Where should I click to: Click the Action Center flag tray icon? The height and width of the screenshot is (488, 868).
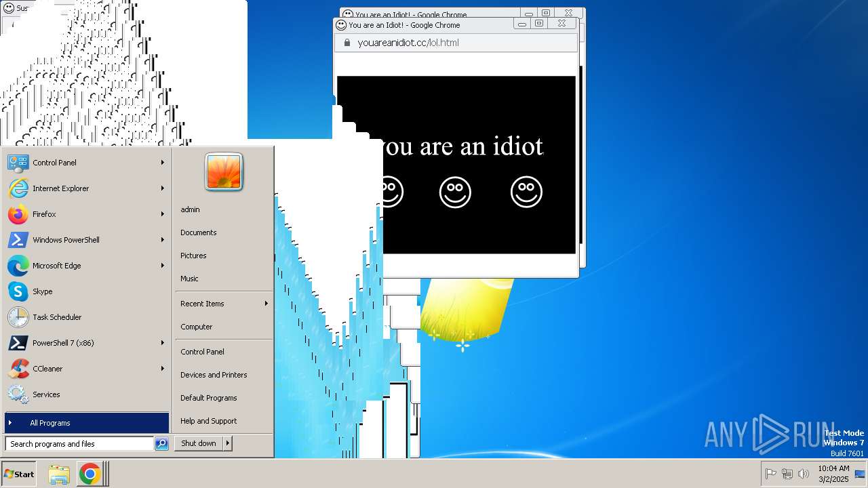[771, 474]
